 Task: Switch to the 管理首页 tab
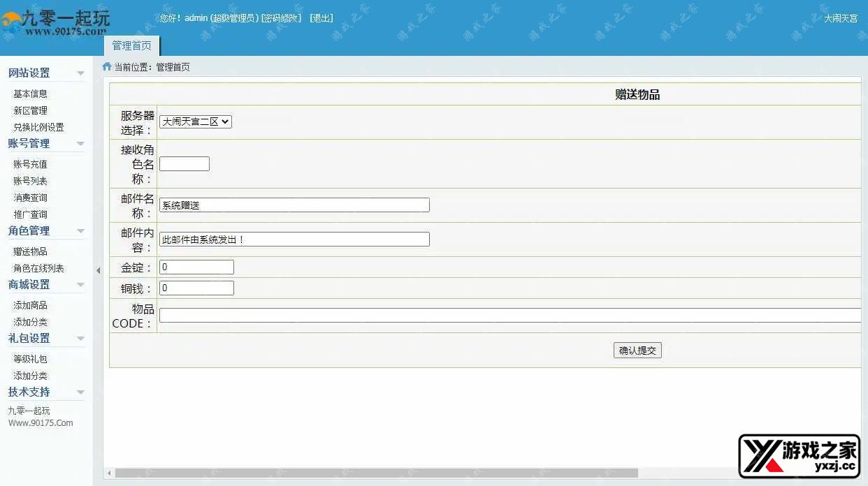[131, 45]
